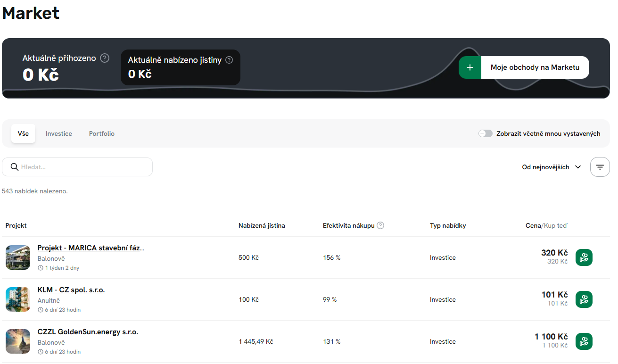Open the Od nejnovějších sort dropdown
The width and height of the screenshot is (618, 364).
click(551, 167)
